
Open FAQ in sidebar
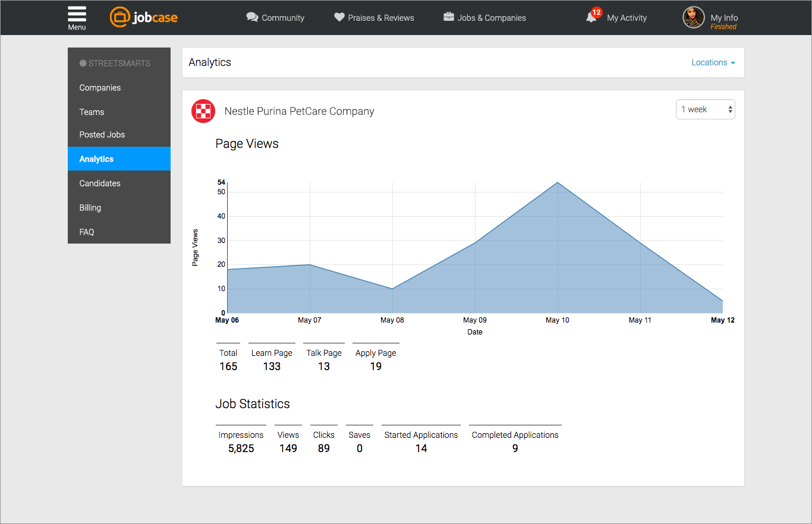pos(119,232)
